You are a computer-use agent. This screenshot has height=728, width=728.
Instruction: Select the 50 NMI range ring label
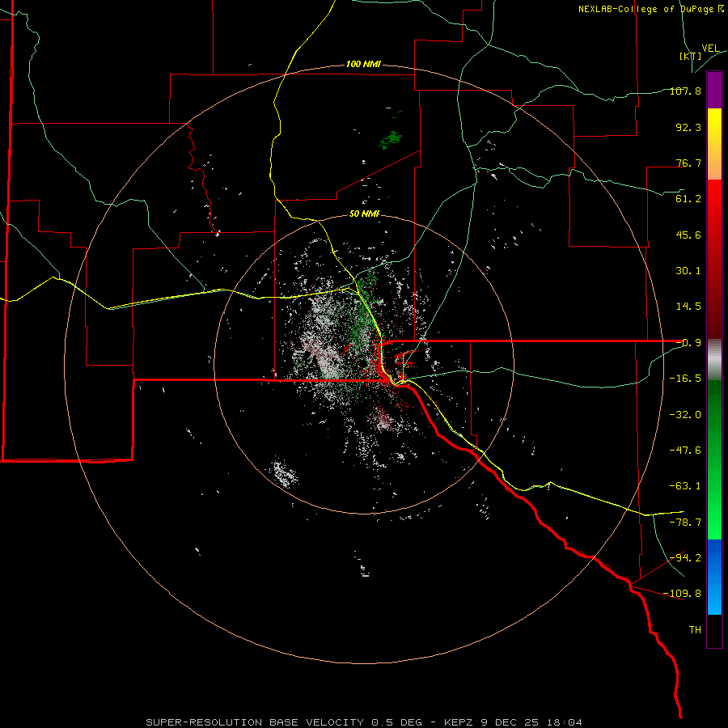[x=364, y=214]
